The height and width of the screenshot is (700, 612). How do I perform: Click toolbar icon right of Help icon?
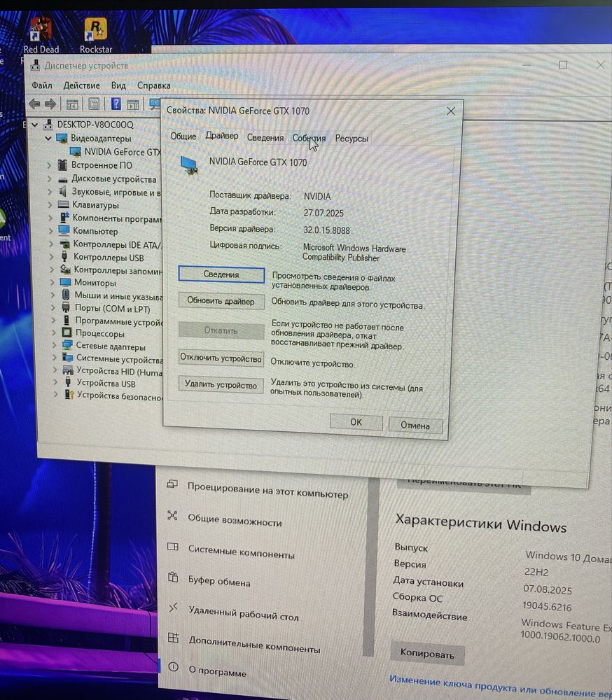[132, 104]
